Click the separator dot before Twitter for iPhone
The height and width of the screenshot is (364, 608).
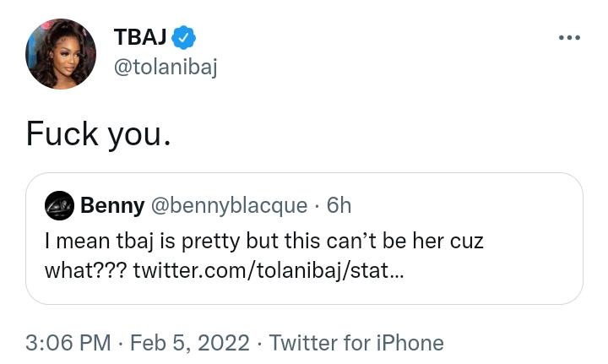(259, 343)
